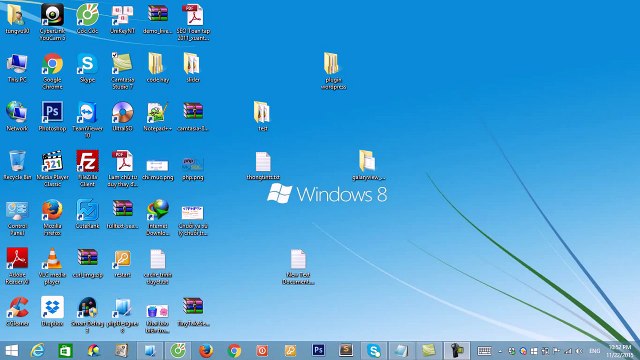640x360 pixels.
Task: Select the Recycle Bin icon
Action: 17,165
